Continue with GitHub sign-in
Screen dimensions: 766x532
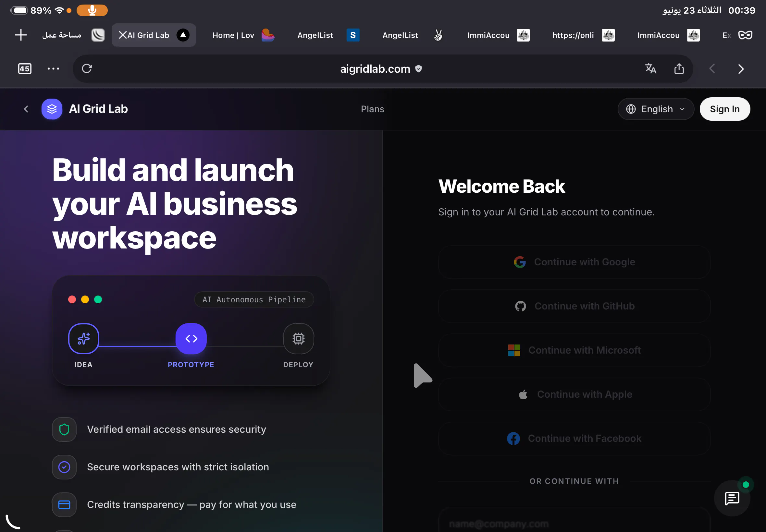pos(574,306)
